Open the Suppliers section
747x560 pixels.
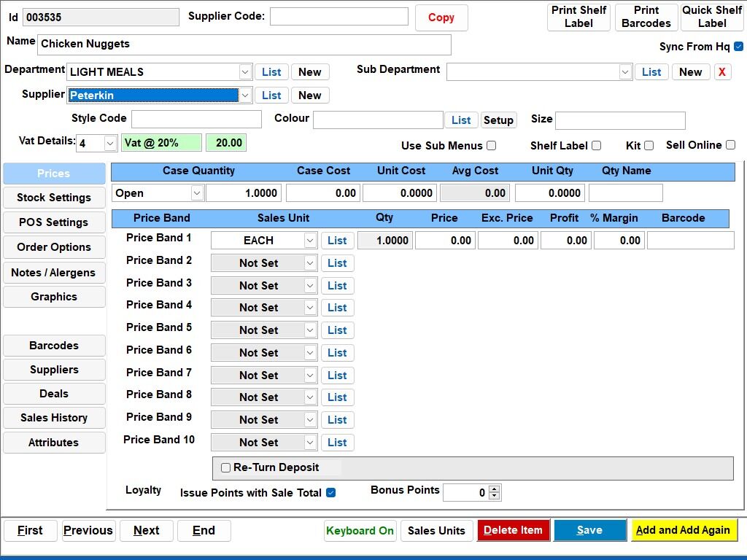click(x=54, y=370)
